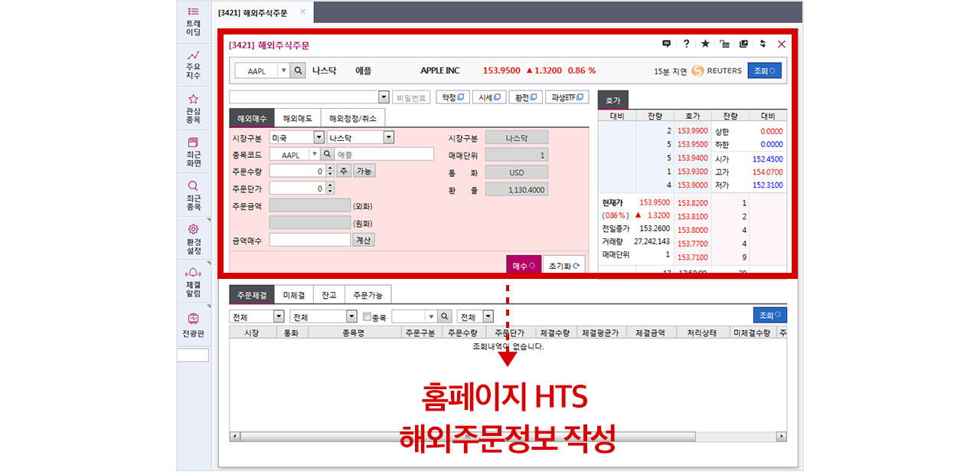Click the screen copy icon in title bar

click(x=743, y=44)
